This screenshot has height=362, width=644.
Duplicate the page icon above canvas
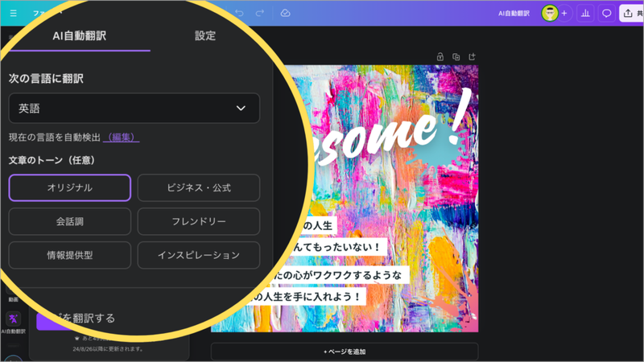click(456, 56)
